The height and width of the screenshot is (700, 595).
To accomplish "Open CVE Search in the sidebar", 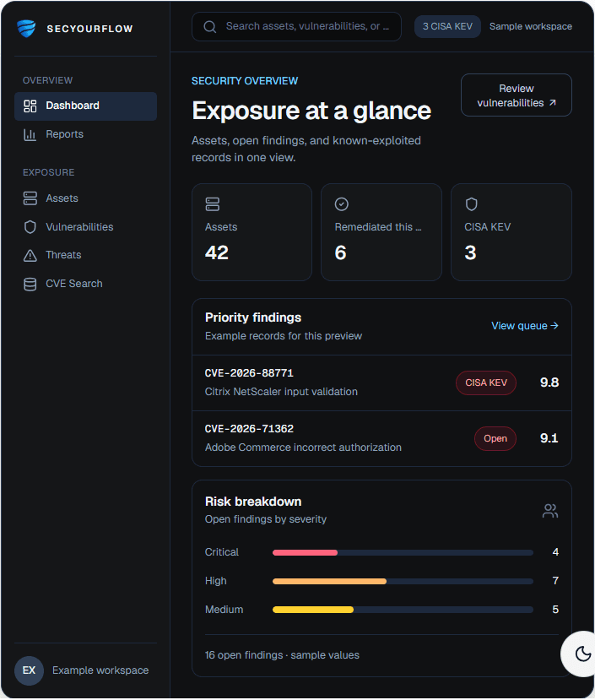I will click(x=86, y=284).
